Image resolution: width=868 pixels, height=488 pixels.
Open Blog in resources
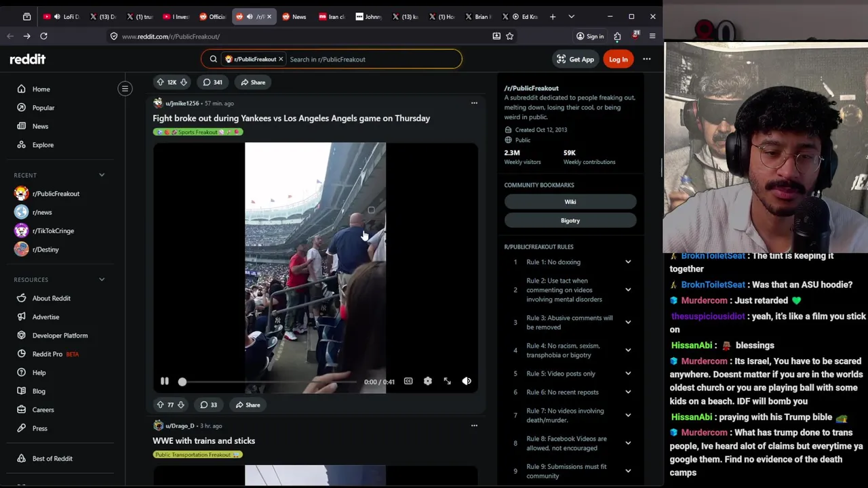click(x=39, y=391)
